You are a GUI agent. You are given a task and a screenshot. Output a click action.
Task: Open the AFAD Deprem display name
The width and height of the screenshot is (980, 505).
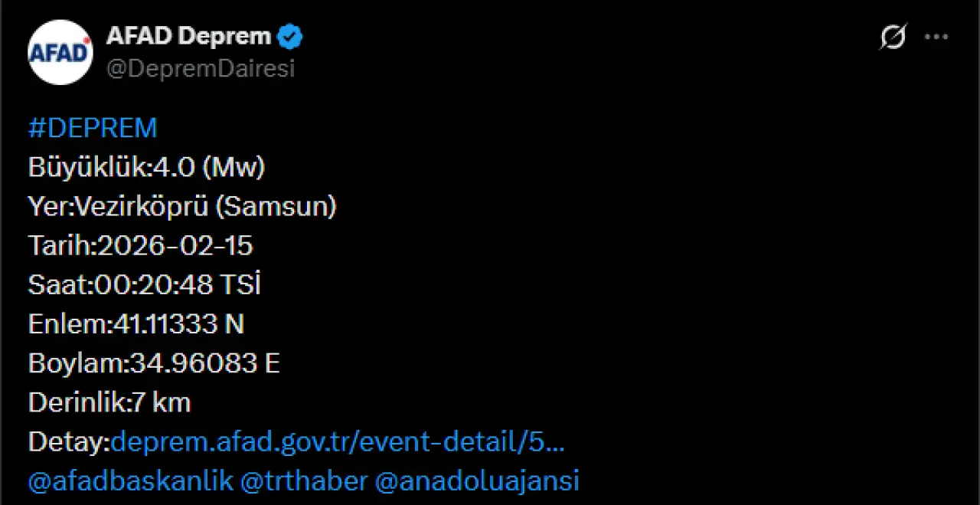click(188, 36)
